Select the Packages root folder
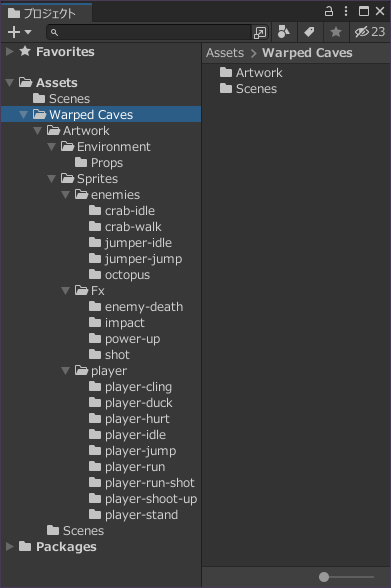391x588 pixels. click(x=58, y=547)
